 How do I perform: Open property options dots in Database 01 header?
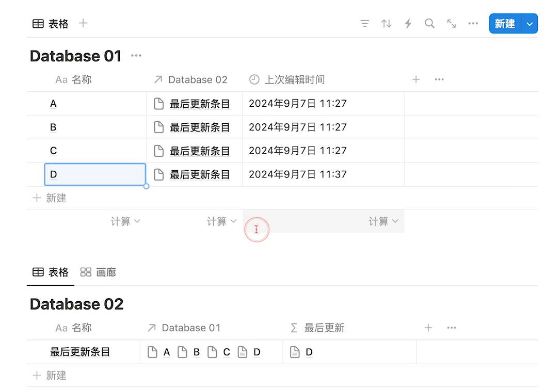pyautogui.click(x=439, y=79)
